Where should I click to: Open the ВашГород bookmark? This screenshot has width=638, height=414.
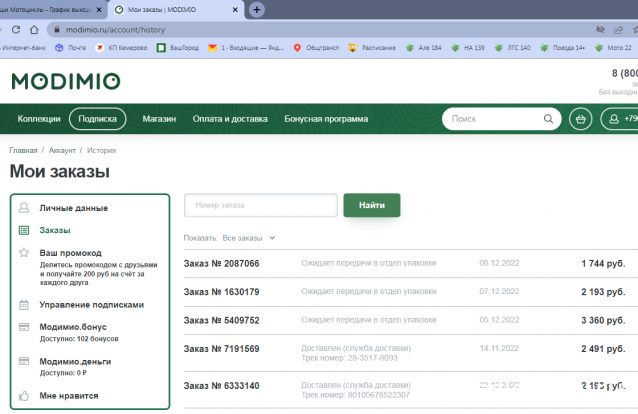(x=178, y=48)
